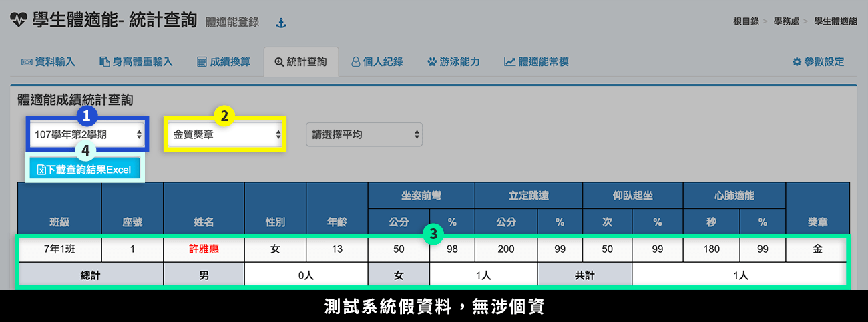Open the 請選擇平均 average dropdown
Viewport: 868px width, 322px height.
tap(364, 134)
